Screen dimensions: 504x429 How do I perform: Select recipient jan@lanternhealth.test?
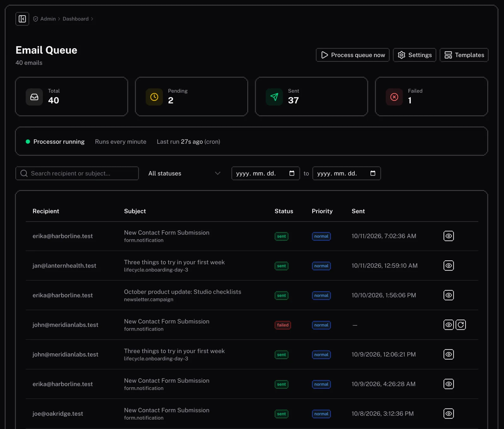(x=64, y=266)
